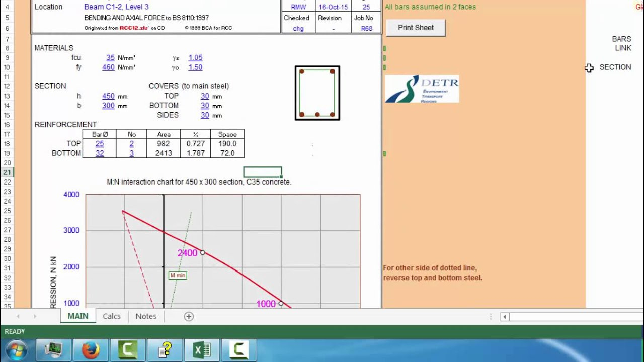644x362 pixels.
Task: Click the Bar Ø column header cell
Action: point(100,134)
